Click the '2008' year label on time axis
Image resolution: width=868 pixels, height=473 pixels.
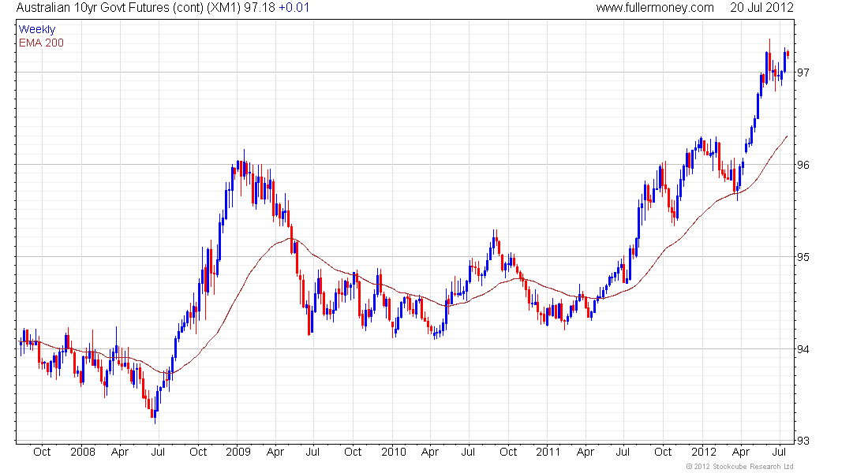[83, 452]
